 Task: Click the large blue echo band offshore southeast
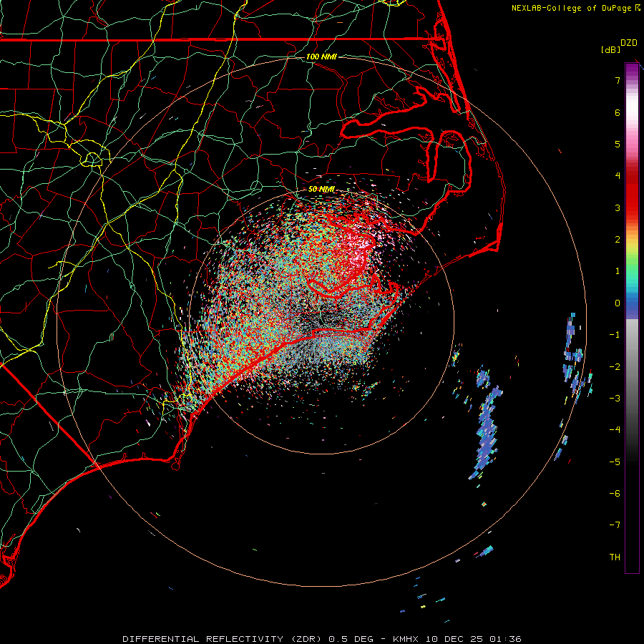pos(487,431)
